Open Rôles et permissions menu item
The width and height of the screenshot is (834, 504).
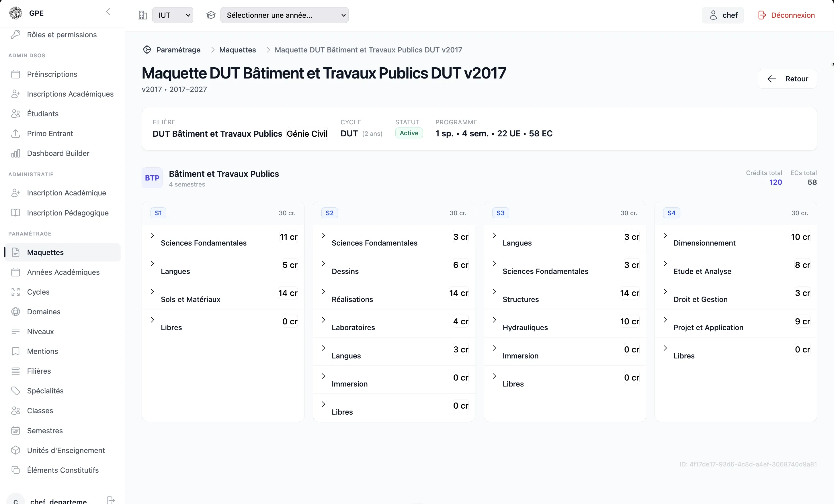coord(62,34)
